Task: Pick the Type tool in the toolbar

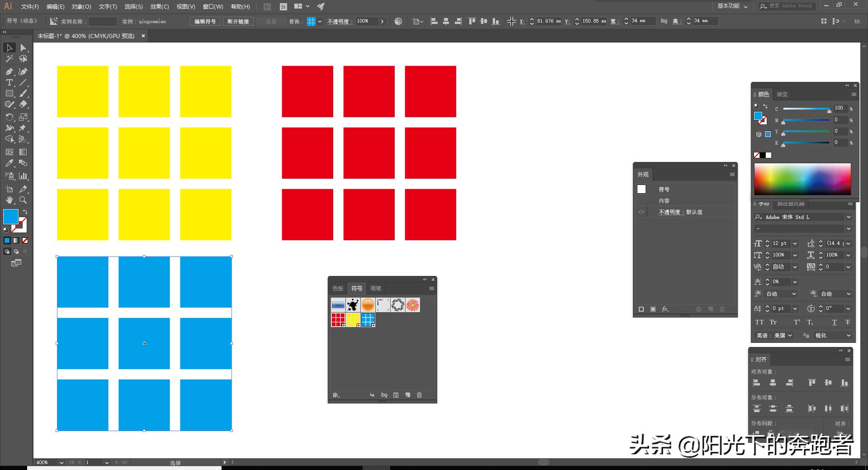Action: [9, 83]
